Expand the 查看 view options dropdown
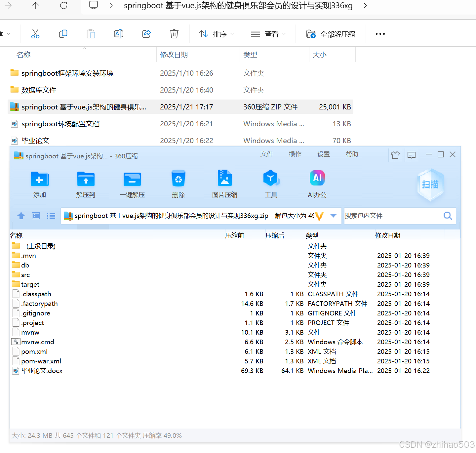Screen dimensions: 476x453 pyautogui.click(x=268, y=33)
